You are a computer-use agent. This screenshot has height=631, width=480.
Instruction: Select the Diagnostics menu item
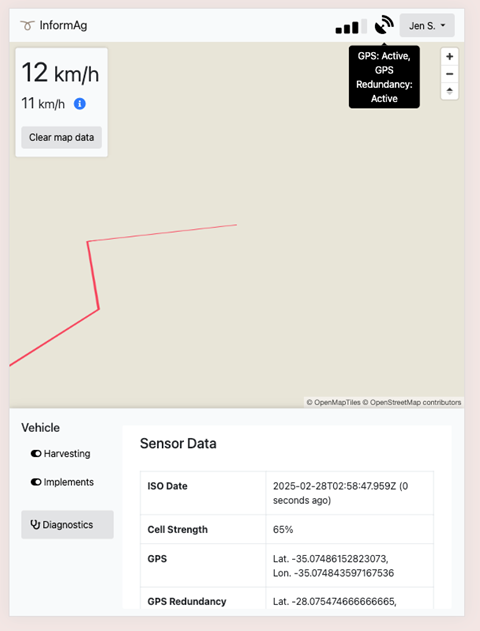pyautogui.click(x=67, y=524)
